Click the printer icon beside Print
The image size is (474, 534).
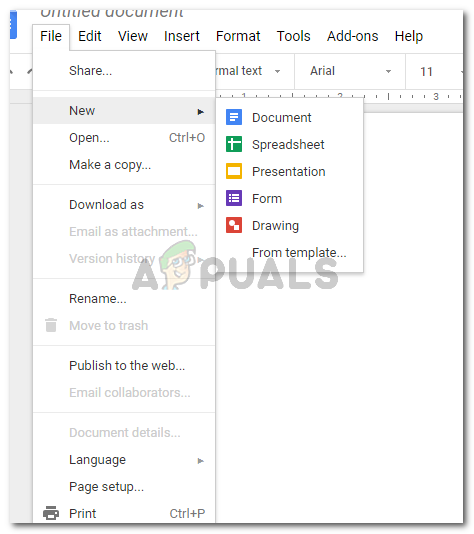pyautogui.click(x=51, y=513)
